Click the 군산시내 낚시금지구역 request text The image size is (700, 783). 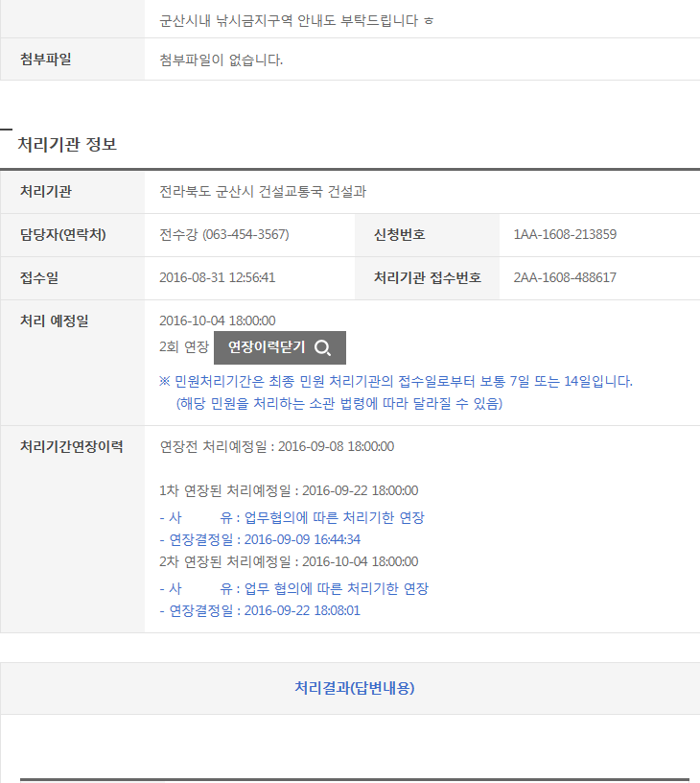pos(296,19)
